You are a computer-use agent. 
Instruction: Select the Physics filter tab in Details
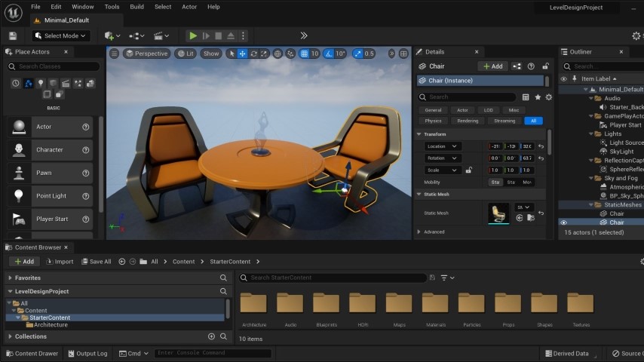click(434, 121)
